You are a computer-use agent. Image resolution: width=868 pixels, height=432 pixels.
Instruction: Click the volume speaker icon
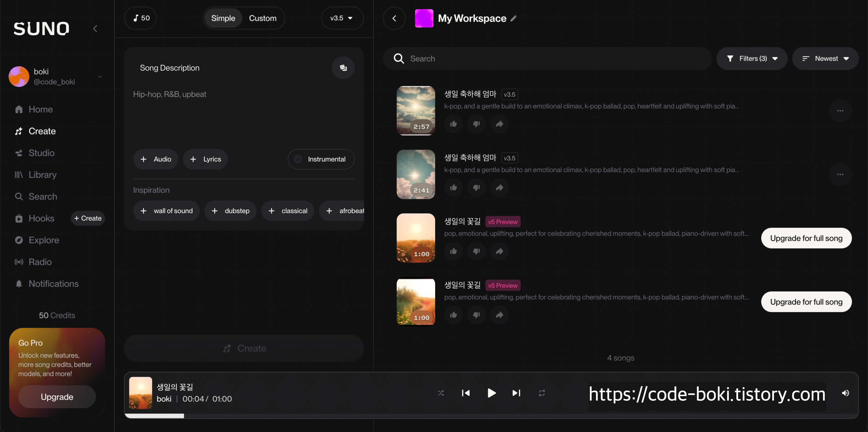845,393
